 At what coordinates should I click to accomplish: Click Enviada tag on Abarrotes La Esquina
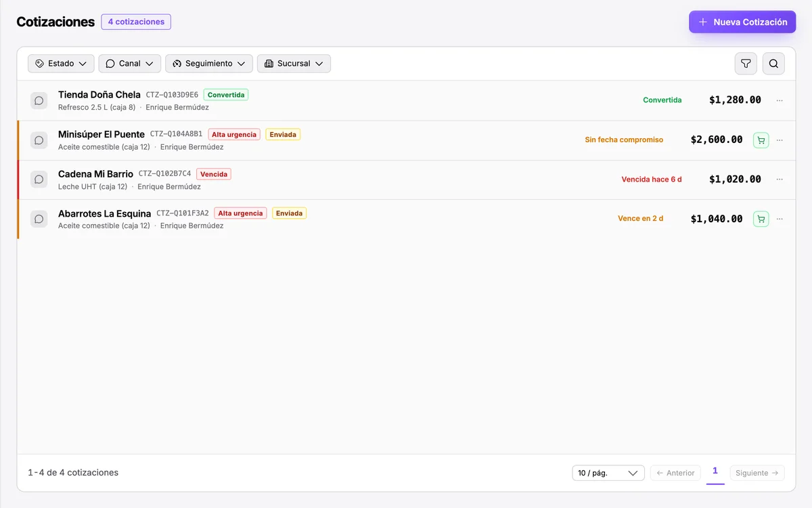tap(289, 213)
